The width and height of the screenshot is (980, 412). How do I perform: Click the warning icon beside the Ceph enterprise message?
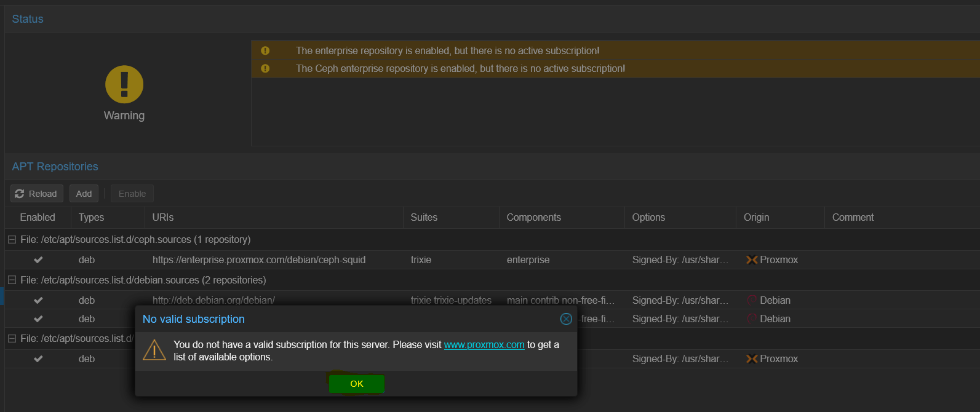point(265,69)
